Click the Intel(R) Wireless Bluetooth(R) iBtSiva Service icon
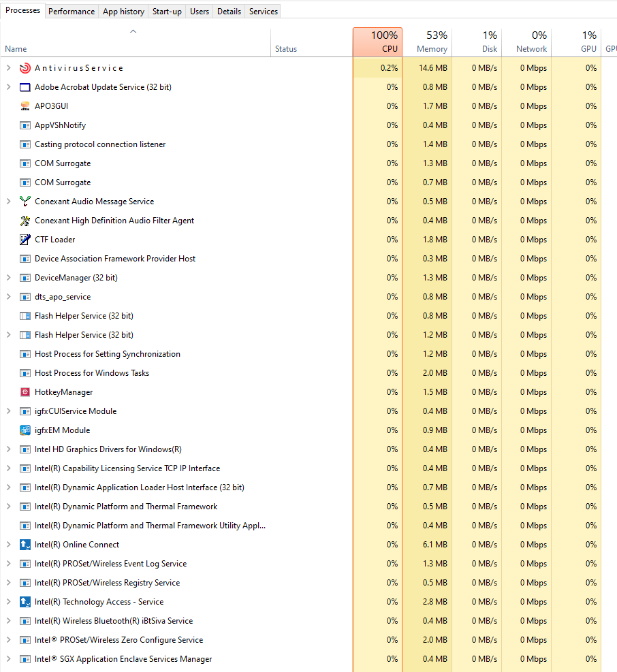The height and width of the screenshot is (672, 617). [x=25, y=621]
